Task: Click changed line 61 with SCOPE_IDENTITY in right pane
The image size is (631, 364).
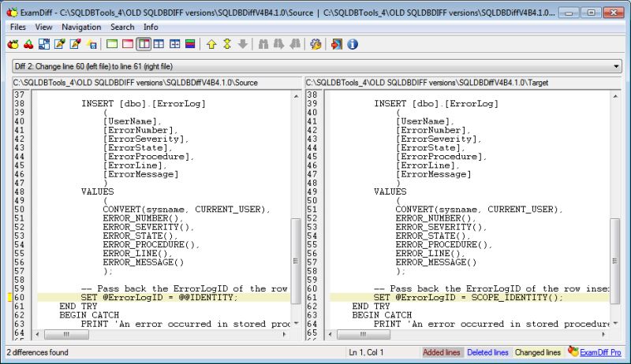Action: 469,297
